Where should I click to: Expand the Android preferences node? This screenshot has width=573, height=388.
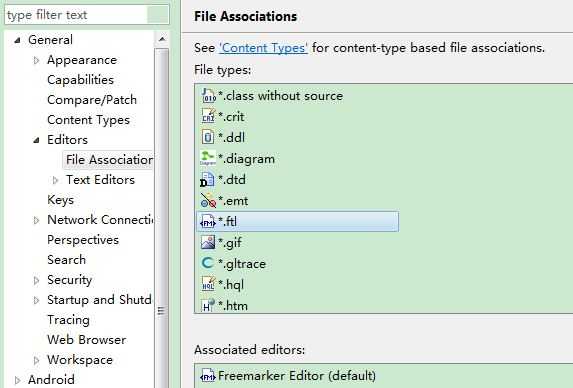point(17,380)
